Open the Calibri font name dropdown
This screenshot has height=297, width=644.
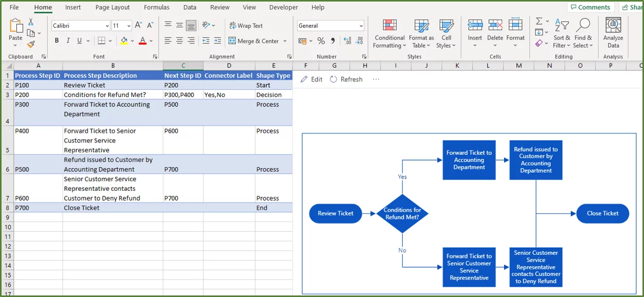click(x=107, y=26)
